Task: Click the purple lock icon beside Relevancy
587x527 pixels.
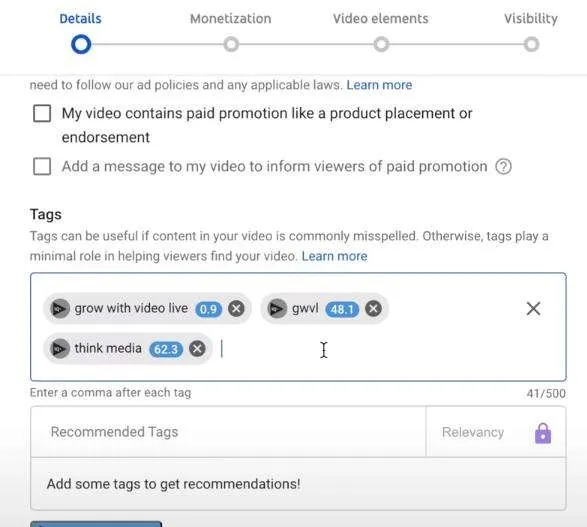Action: tap(543, 433)
